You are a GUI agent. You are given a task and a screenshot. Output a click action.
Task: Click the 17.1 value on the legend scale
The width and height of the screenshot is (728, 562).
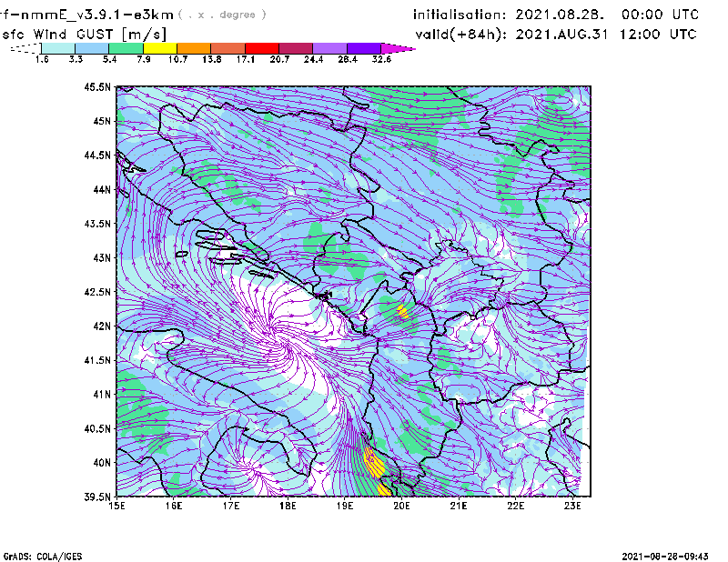(x=246, y=59)
